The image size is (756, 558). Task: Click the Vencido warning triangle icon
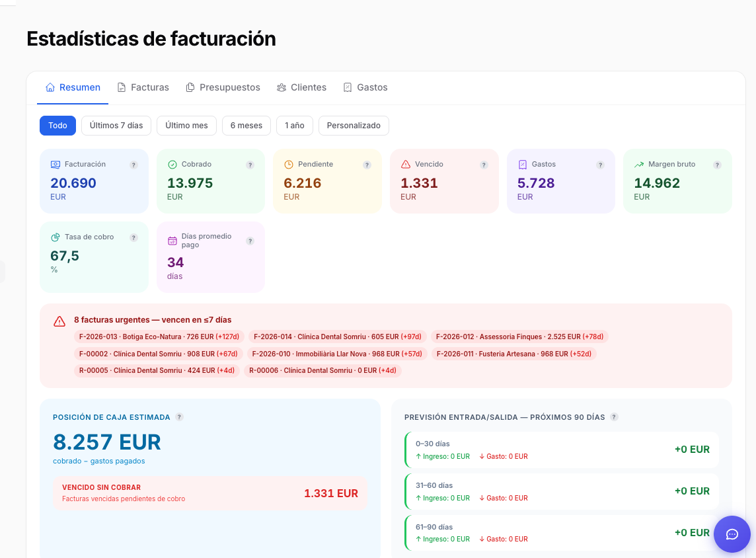[406, 165]
